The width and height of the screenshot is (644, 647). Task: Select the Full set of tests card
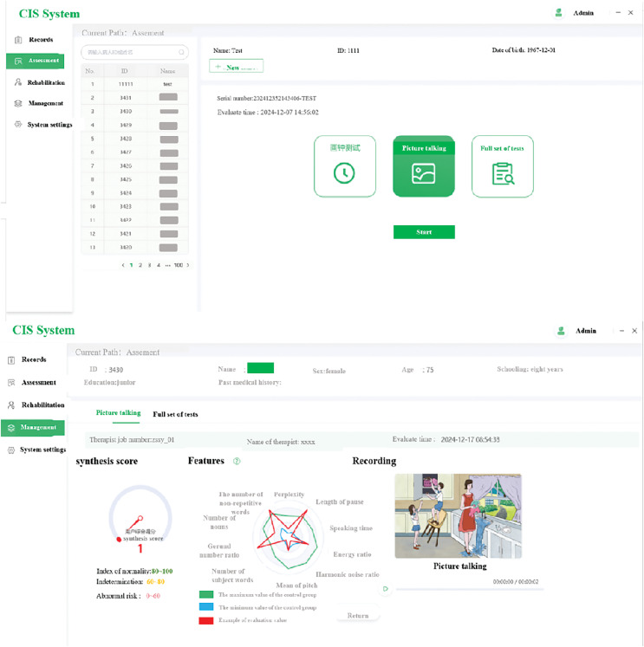point(503,166)
